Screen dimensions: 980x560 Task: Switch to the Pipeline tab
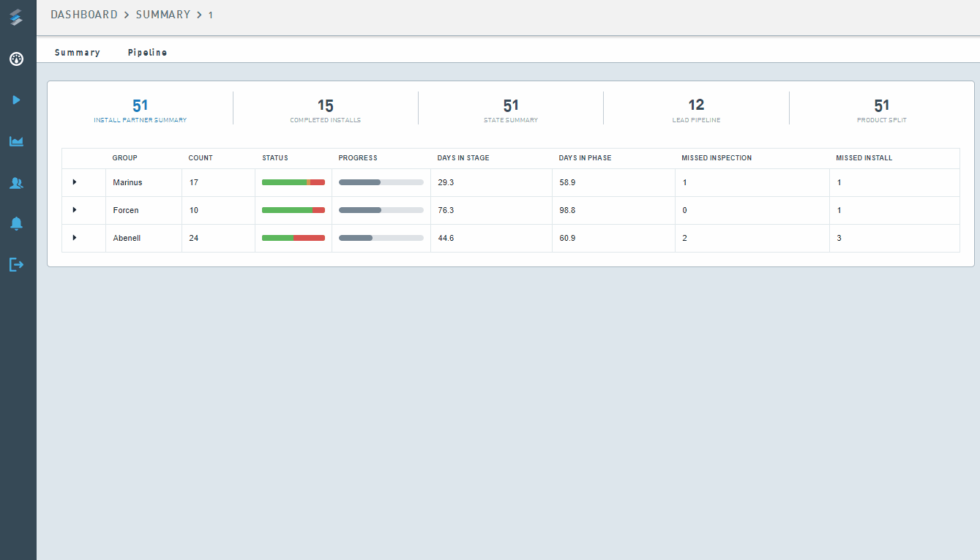click(147, 53)
